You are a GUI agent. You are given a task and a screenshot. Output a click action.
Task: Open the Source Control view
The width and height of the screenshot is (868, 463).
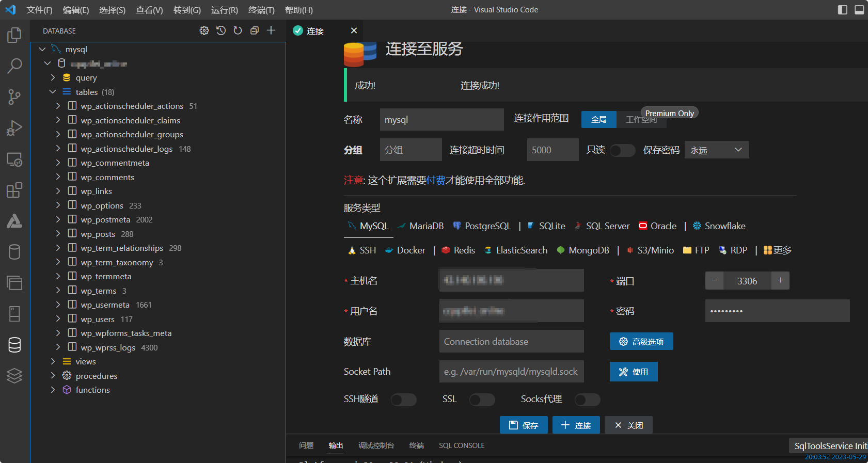click(14, 97)
